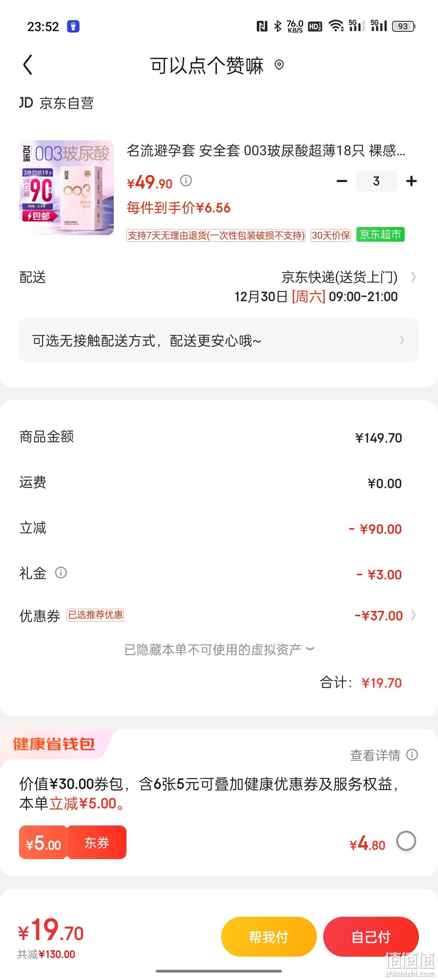Tap the quantity field showing 3
438x980 pixels.
pos(377,181)
